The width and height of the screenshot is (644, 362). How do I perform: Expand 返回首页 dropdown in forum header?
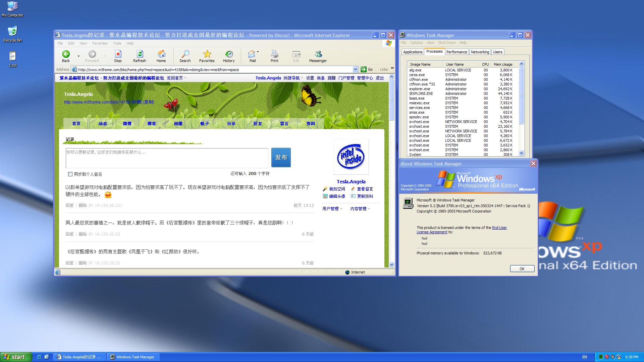click(x=185, y=78)
